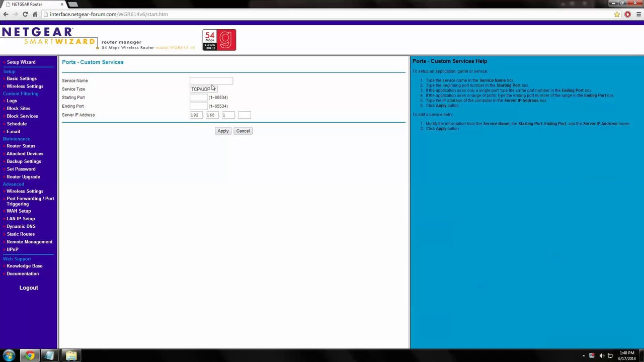
Task: Click the browser forward arrow
Action: tap(16, 14)
